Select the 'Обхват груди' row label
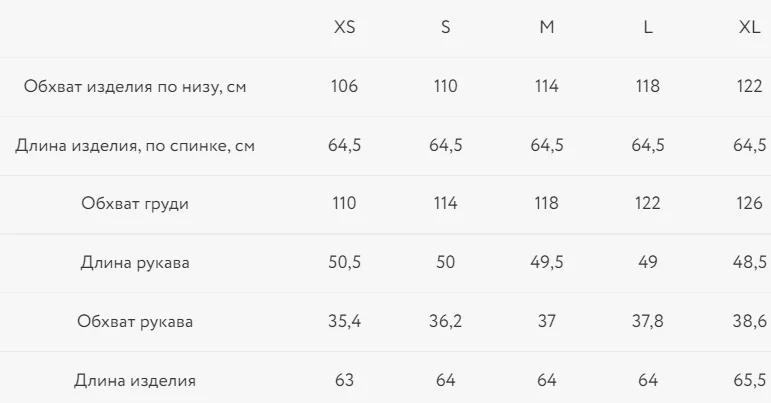The width and height of the screenshot is (771, 403). [135, 203]
